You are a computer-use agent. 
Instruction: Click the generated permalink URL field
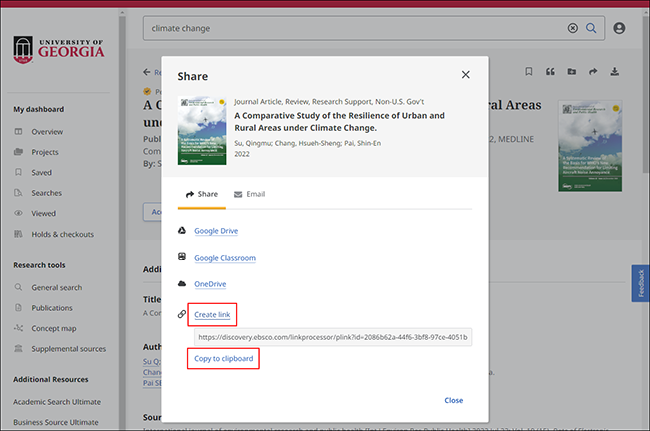tap(333, 337)
